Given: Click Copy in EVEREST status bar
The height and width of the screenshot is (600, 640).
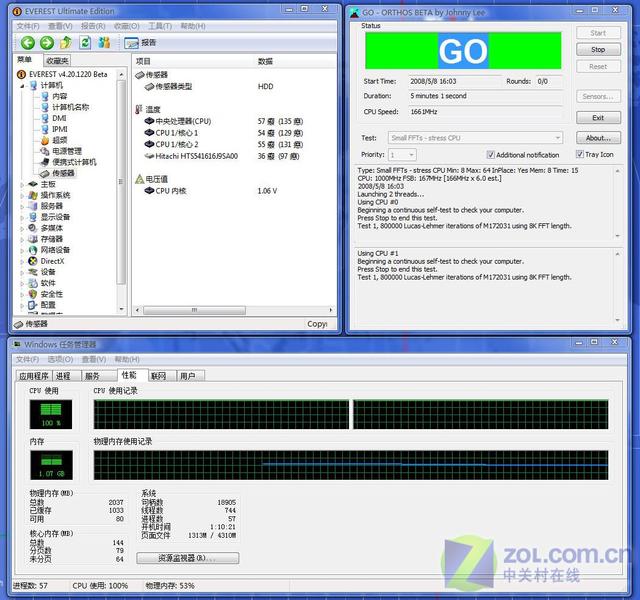Looking at the screenshot, I should point(317,324).
